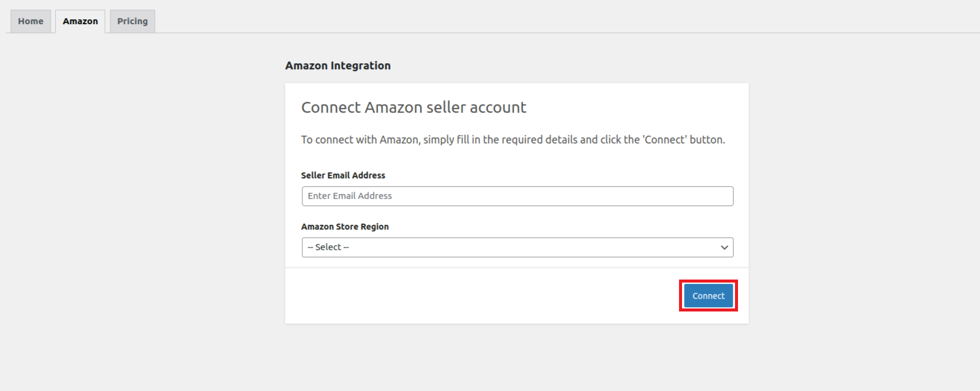Click the connect instructions sentence text
This screenshot has width=980, height=391.
click(x=513, y=139)
